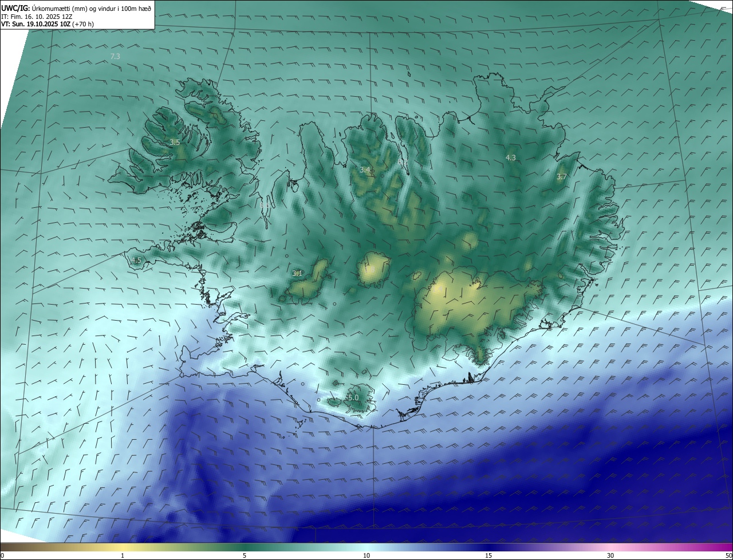Click the 7.3 value label over the sea

(115, 56)
